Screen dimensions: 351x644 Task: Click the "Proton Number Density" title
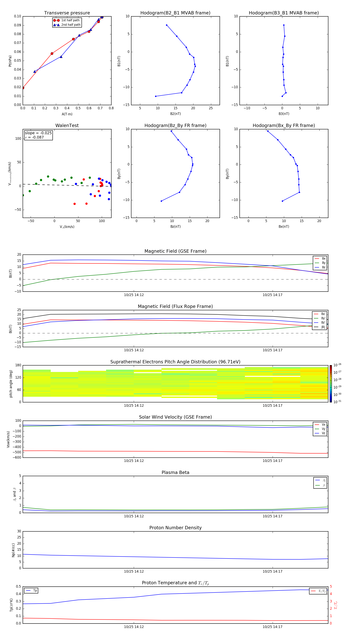(175, 528)
